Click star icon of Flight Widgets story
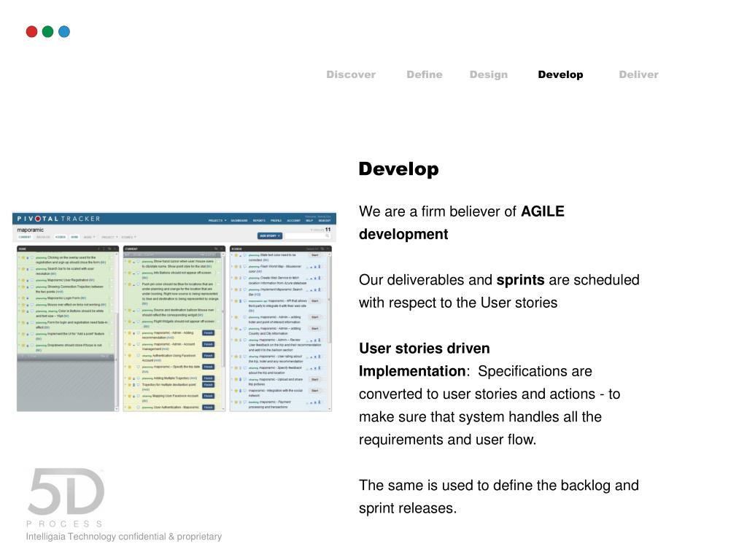The width and height of the screenshot is (747, 560). tap(129, 322)
